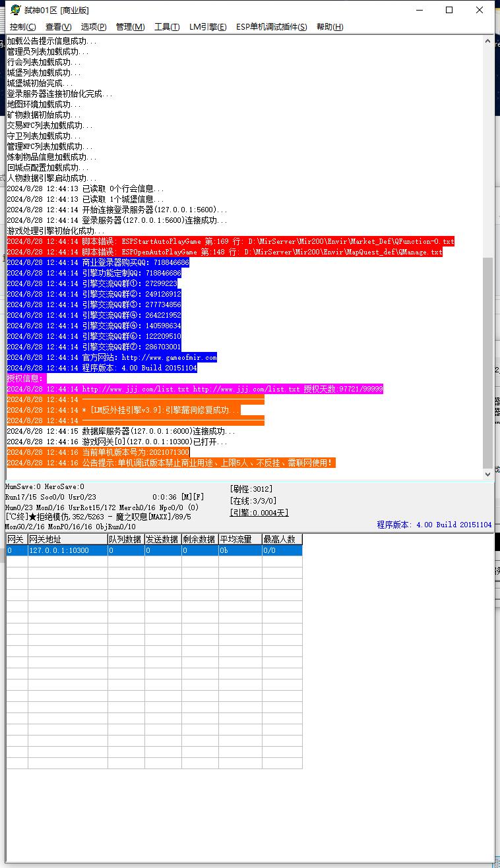Click the ESPStartAutoPlayGame script error line
The image size is (500, 868).
(x=230, y=241)
